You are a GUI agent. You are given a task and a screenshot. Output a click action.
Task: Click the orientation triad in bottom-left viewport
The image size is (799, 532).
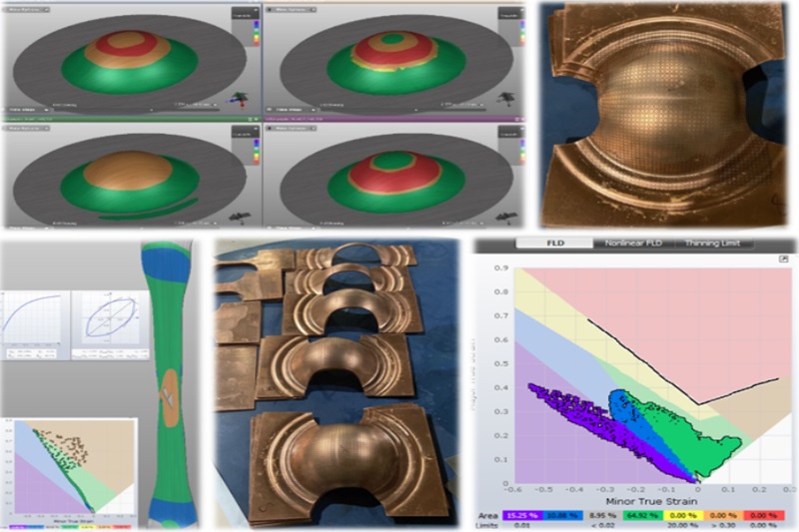239,217
